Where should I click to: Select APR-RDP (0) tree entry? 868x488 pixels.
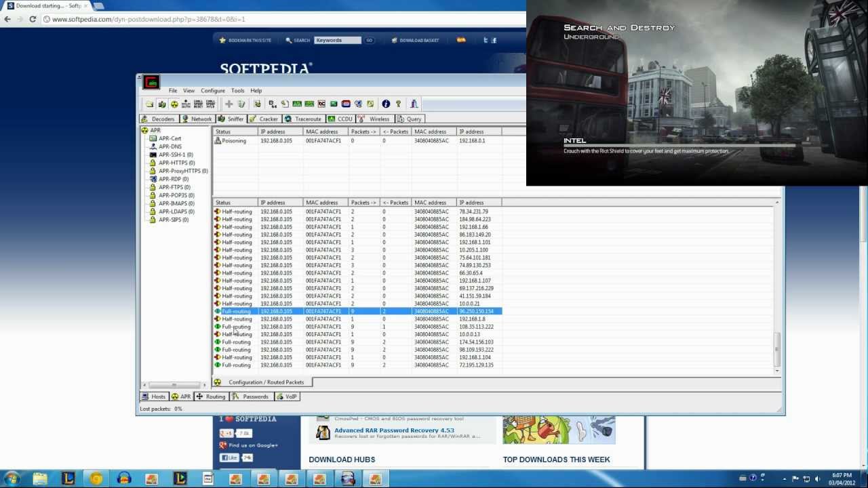[174, 179]
